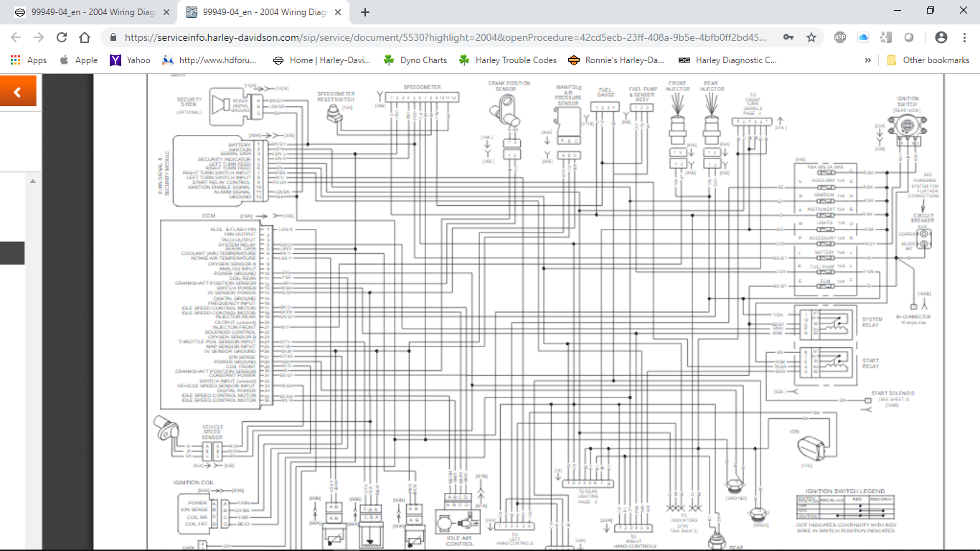Click the padlock site info icon
Image resolution: width=980 pixels, height=551 pixels.
point(113,37)
